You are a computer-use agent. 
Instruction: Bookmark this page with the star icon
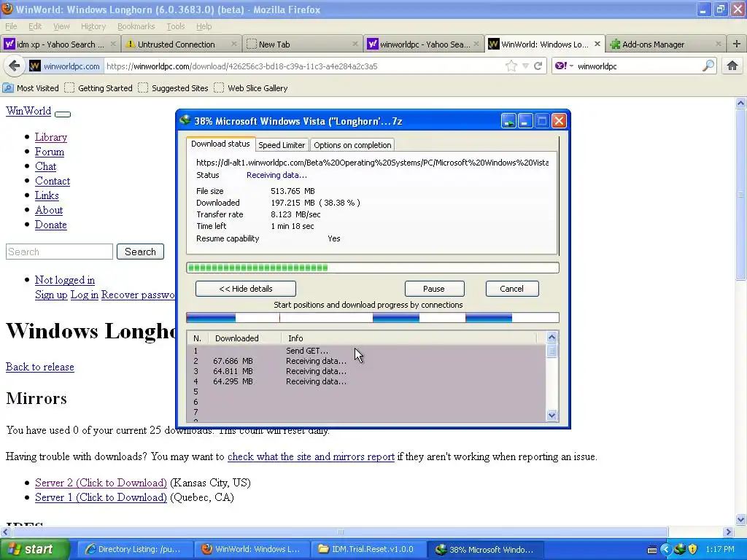pos(511,66)
